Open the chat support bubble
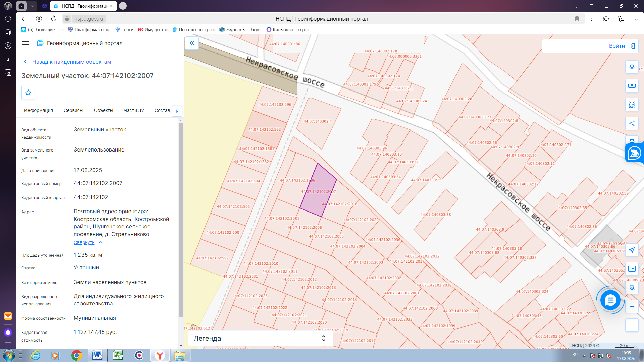The height and width of the screenshot is (362, 644). click(610, 300)
